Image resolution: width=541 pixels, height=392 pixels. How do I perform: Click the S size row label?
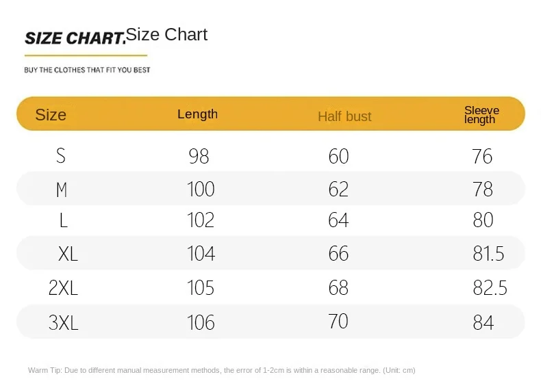pos(61,156)
